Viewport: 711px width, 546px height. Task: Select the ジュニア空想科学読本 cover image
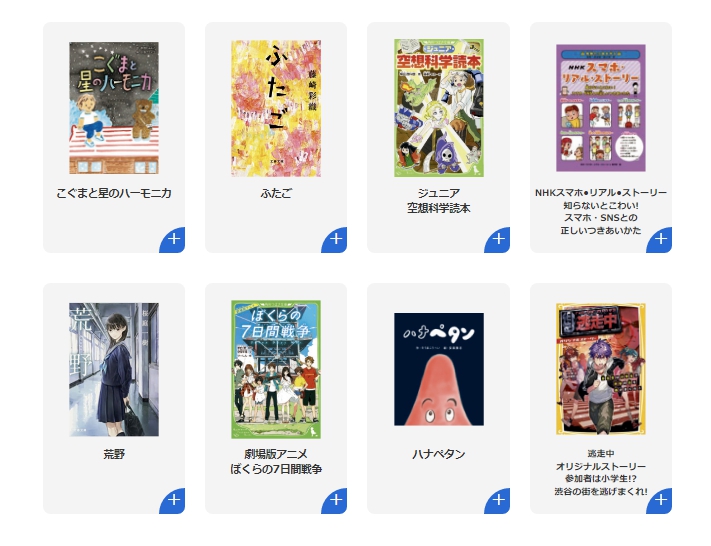coord(438,108)
